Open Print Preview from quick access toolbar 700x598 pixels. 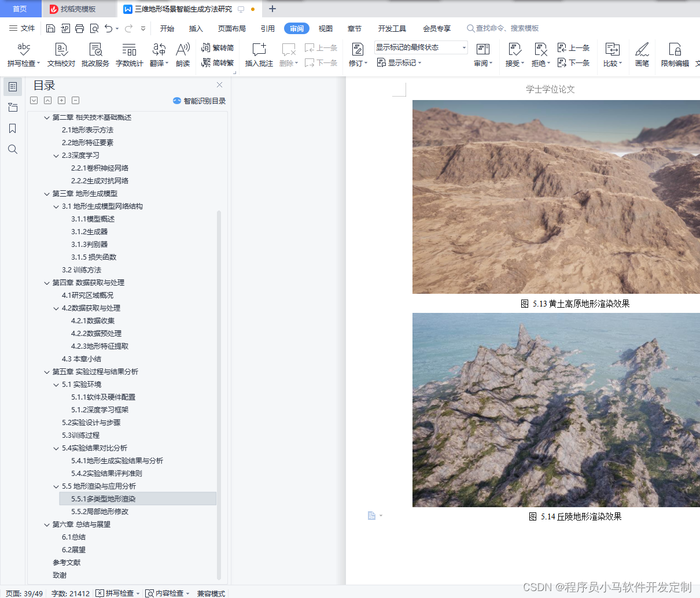[x=94, y=28]
